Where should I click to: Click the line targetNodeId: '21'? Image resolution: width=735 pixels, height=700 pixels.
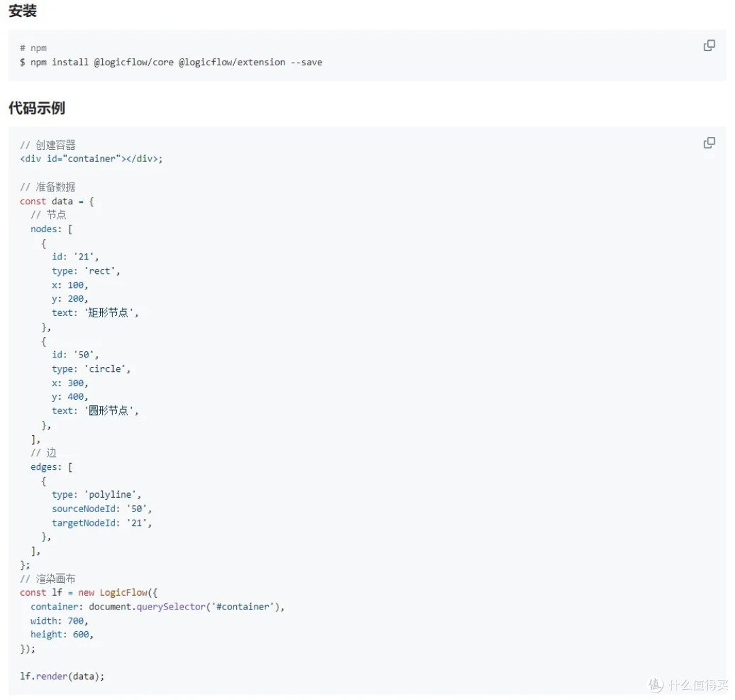(101, 522)
